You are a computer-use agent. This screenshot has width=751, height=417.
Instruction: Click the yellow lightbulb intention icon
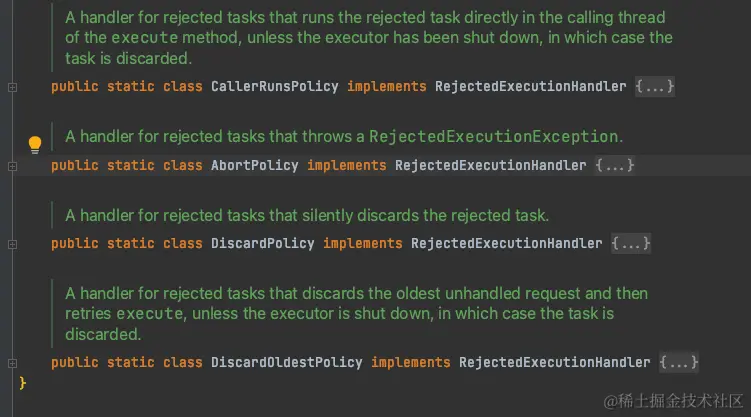pos(35,145)
